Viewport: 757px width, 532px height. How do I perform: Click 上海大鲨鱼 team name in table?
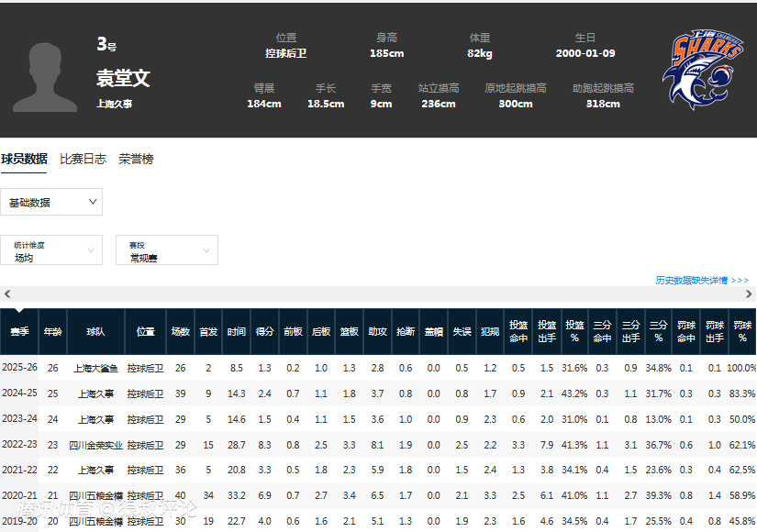pos(95,369)
